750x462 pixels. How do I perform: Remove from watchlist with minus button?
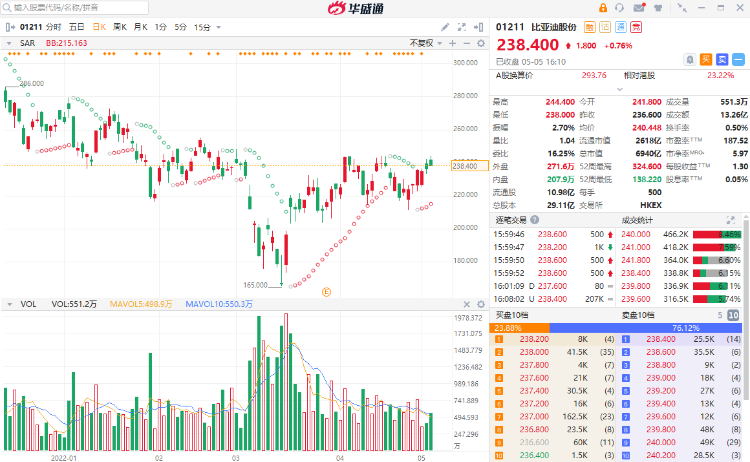(739, 59)
